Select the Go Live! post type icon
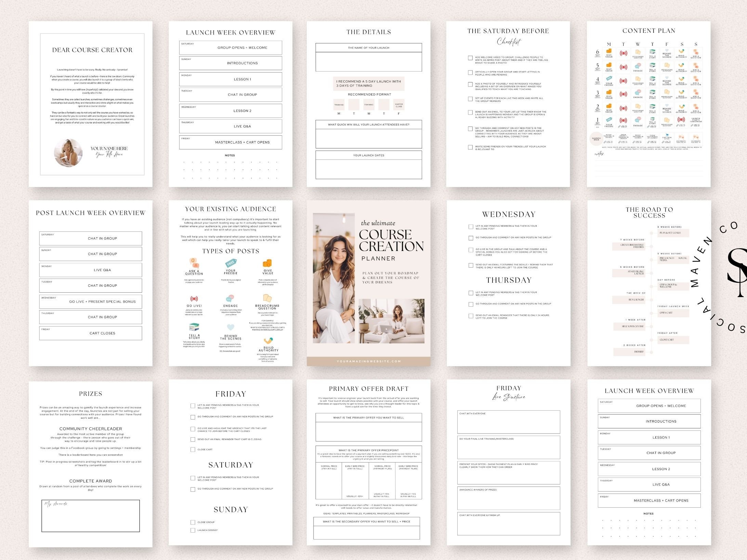Image resolution: width=747 pixels, height=560 pixels. pyautogui.click(x=194, y=298)
